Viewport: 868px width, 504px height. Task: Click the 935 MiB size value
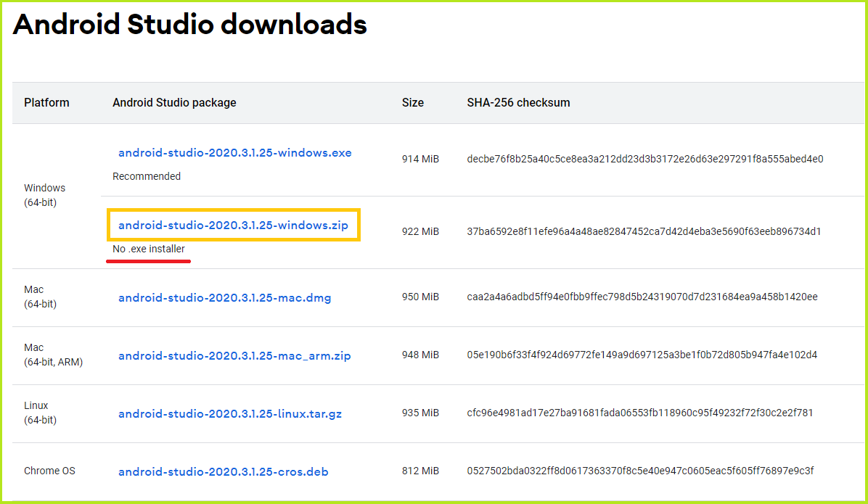click(x=420, y=413)
